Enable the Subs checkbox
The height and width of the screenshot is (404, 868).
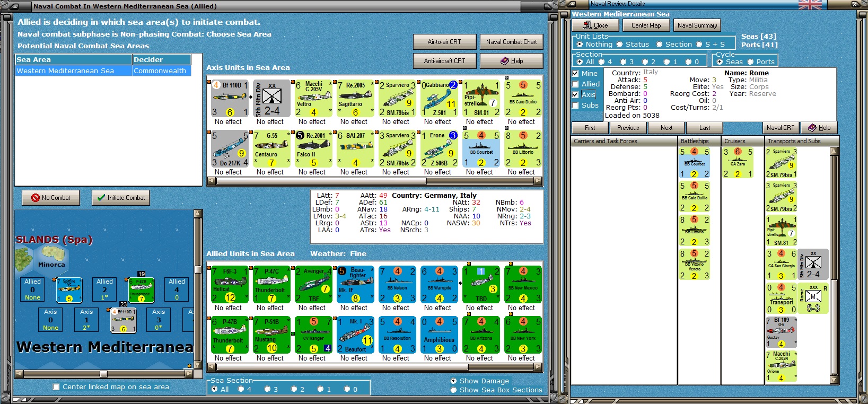pos(576,105)
